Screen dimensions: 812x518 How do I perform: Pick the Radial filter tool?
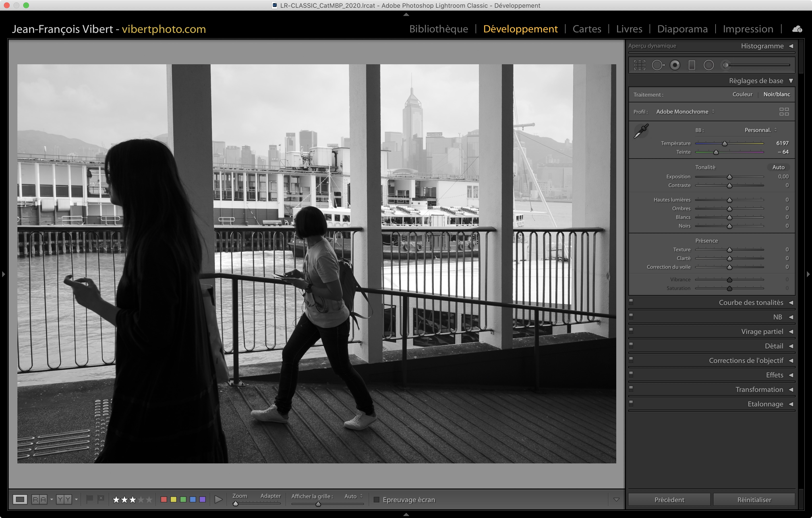[709, 65]
